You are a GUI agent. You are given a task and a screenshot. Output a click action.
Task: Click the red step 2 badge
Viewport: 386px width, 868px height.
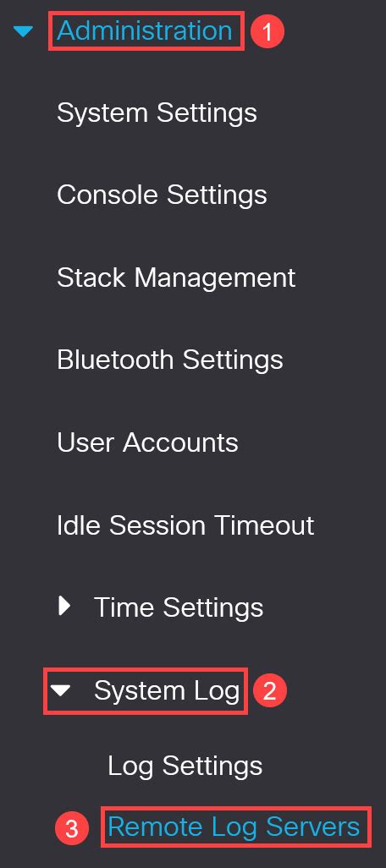click(270, 690)
